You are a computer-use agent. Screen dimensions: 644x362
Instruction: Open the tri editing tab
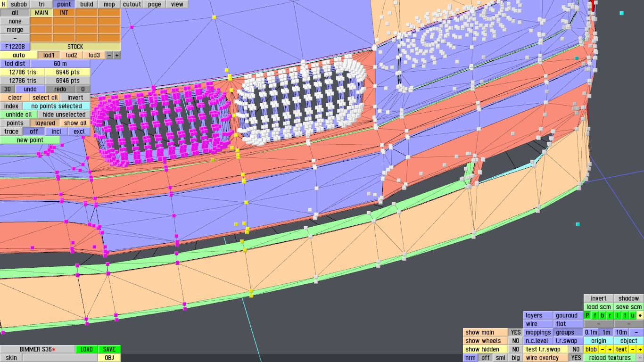tap(41, 4)
